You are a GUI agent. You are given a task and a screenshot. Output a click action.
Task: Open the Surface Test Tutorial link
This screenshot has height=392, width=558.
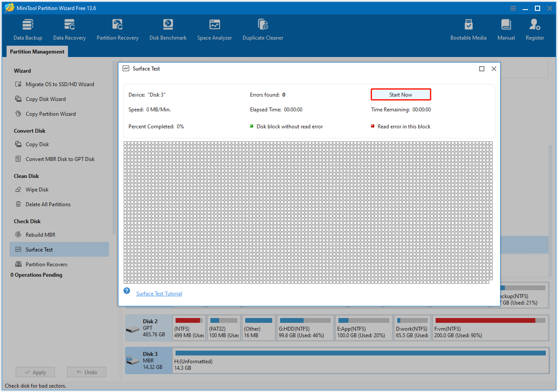(x=159, y=294)
